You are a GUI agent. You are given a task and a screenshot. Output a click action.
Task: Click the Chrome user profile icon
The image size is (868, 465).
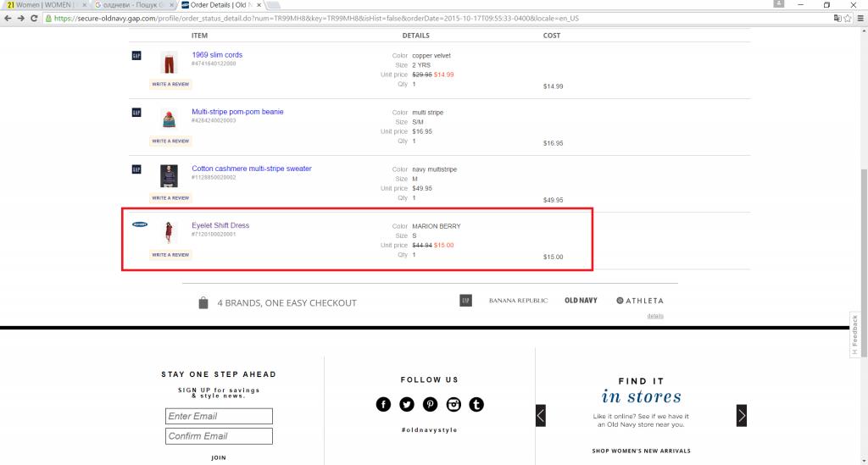tap(779, 4)
